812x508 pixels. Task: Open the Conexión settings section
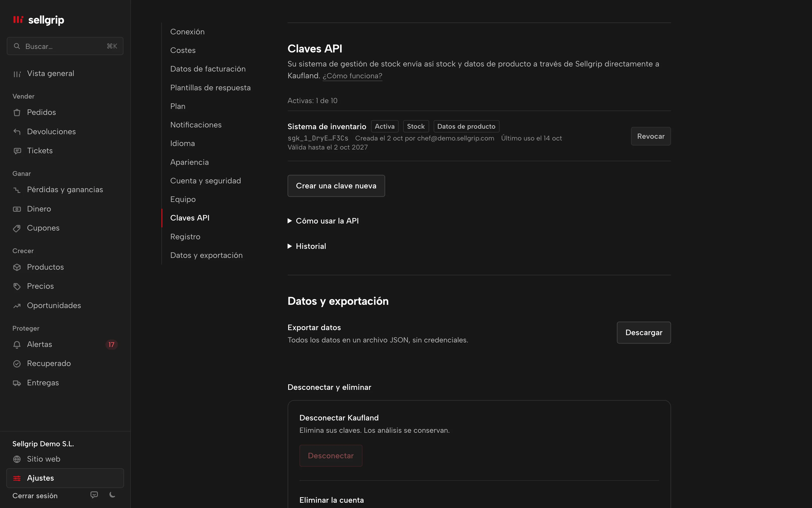tap(187, 32)
